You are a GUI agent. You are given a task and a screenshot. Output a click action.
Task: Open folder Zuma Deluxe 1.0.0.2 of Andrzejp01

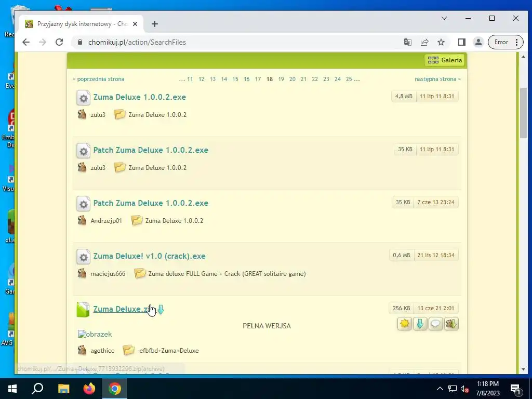coord(174,220)
